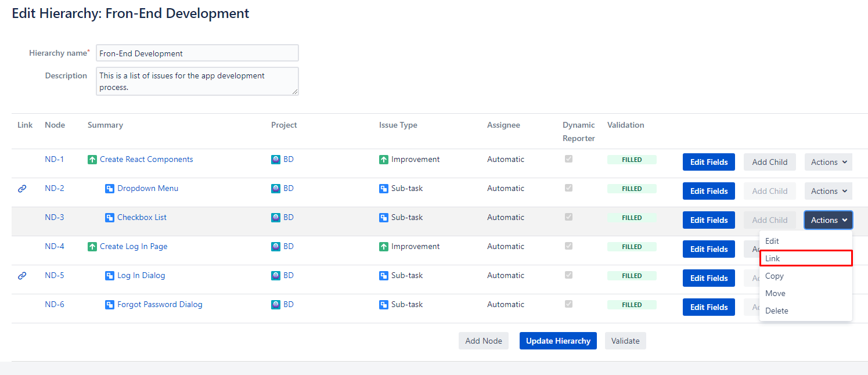Screen dimensions: 868x375
Task: Click the Sub-task icon next to Dropdown Menu
Action: (110, 189)
